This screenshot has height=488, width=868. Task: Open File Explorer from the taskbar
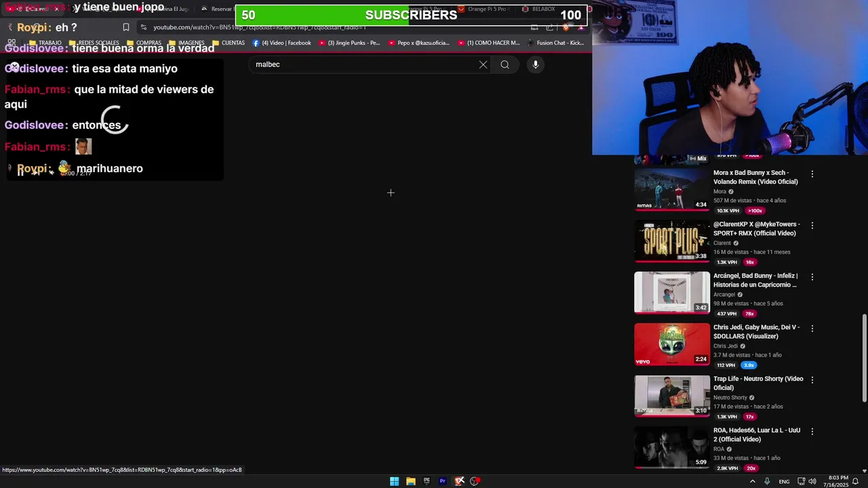410,481
